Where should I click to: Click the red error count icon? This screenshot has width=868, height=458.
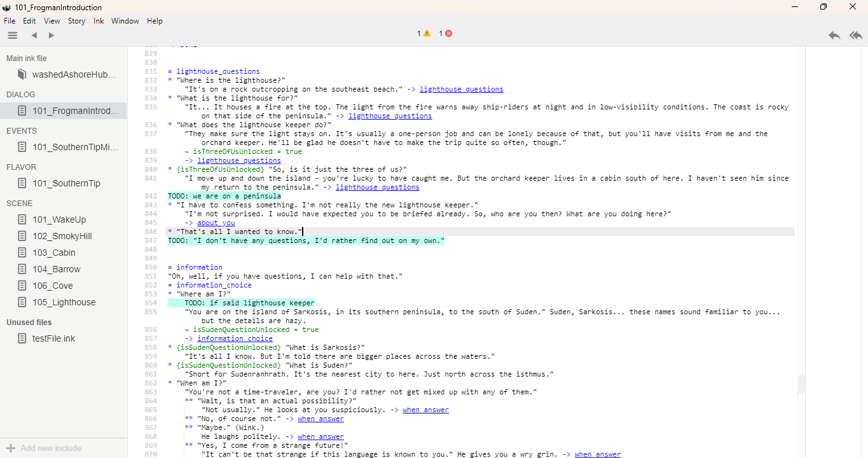point(448,34)
